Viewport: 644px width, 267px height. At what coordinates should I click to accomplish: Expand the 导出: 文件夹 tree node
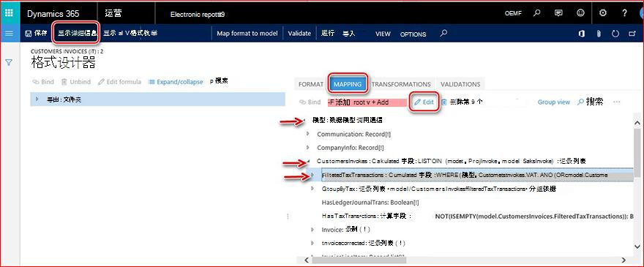coord(37,99)
